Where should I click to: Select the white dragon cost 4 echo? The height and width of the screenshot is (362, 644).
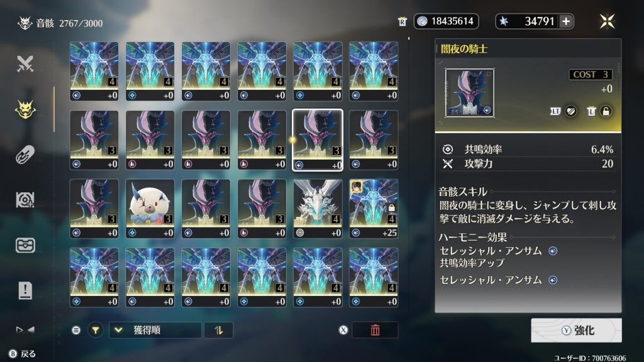pyautogui.click(x=318, y=209)
